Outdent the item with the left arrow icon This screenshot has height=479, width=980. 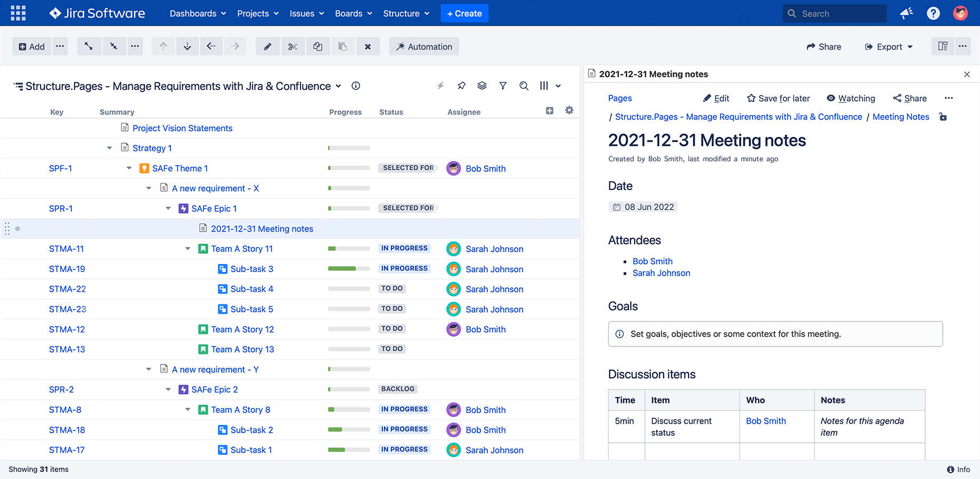tap(211, 46)
